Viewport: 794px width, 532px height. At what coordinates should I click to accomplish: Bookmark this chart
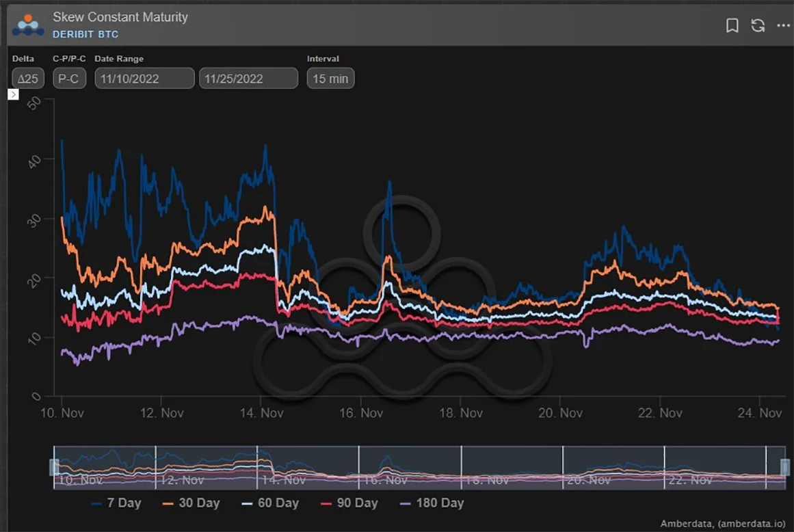coord(732,25)
